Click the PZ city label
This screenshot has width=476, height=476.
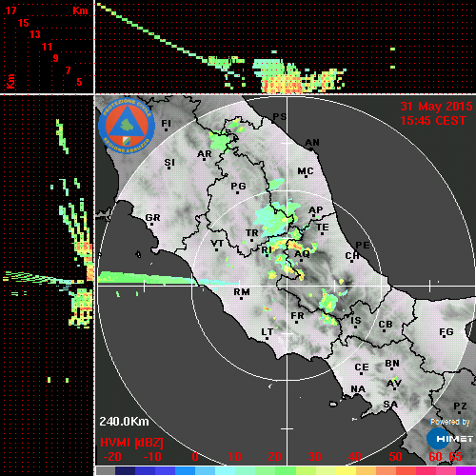click(460, 406)
